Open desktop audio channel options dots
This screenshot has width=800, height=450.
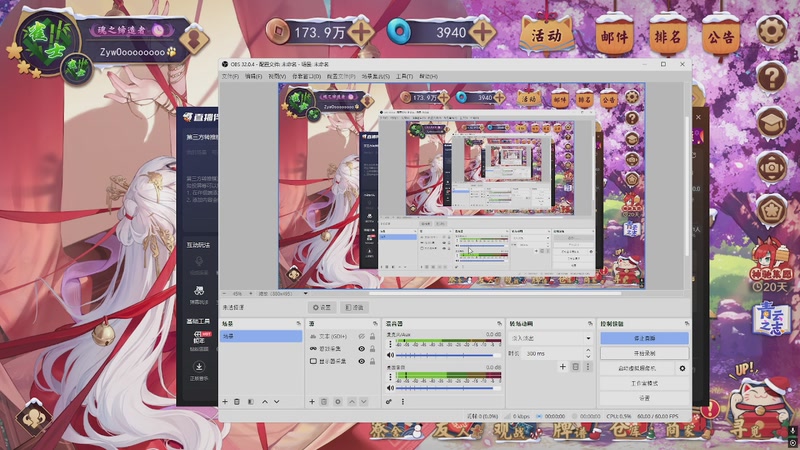(390, 377)
